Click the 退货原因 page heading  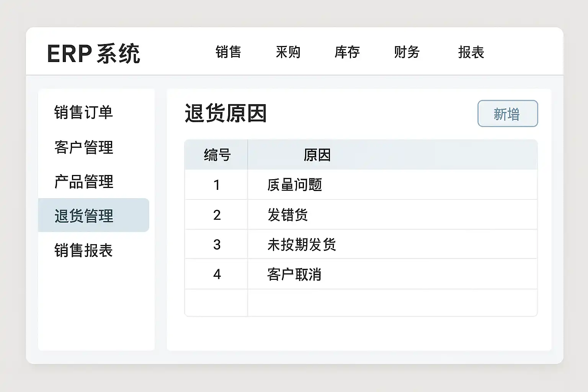click(x=225, y=113)
